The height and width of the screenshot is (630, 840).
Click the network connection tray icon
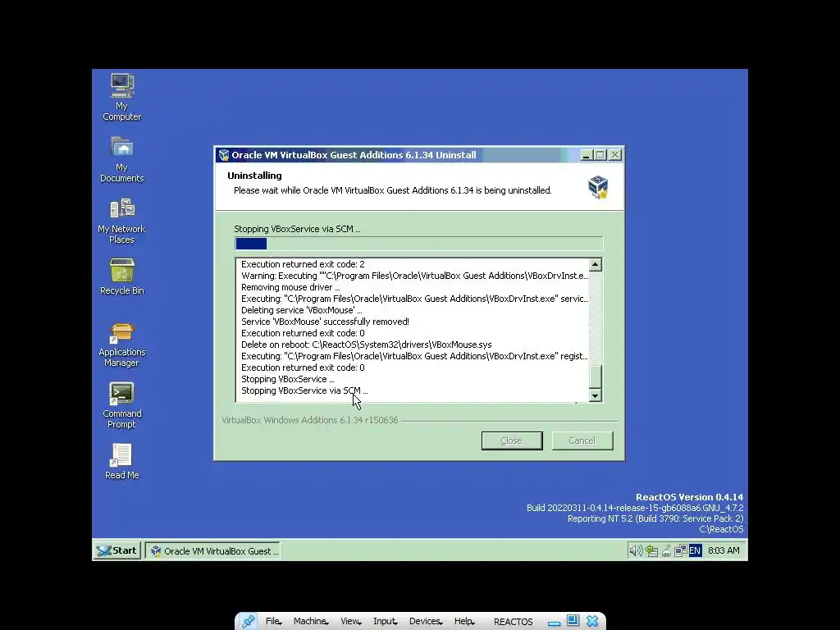click(x=680, y=550)
